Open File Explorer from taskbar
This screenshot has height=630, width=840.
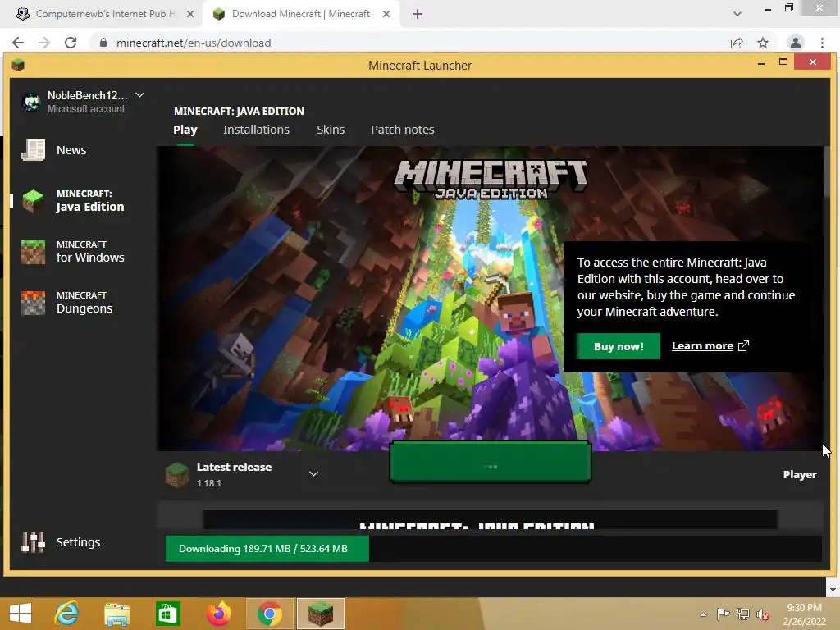click(x=116, y=614)
